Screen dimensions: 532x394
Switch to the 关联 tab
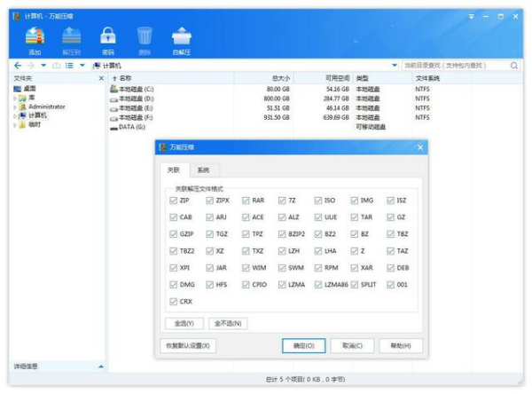point(174,169)
